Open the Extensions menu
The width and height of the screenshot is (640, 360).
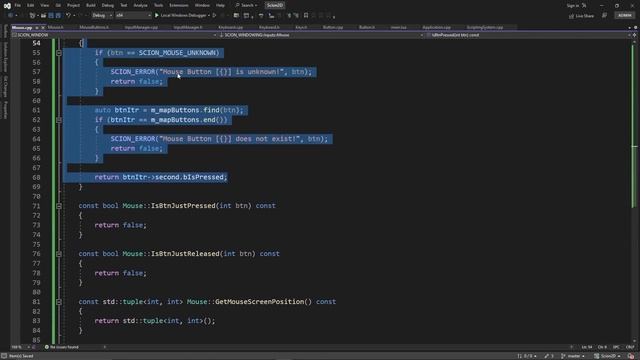[x=179, y=5]
